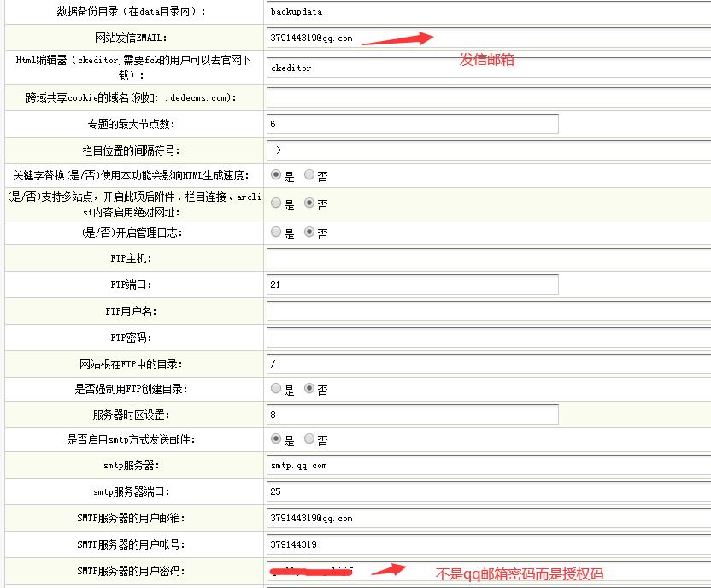Edit the 网站发信EMAIL address field

385,38
